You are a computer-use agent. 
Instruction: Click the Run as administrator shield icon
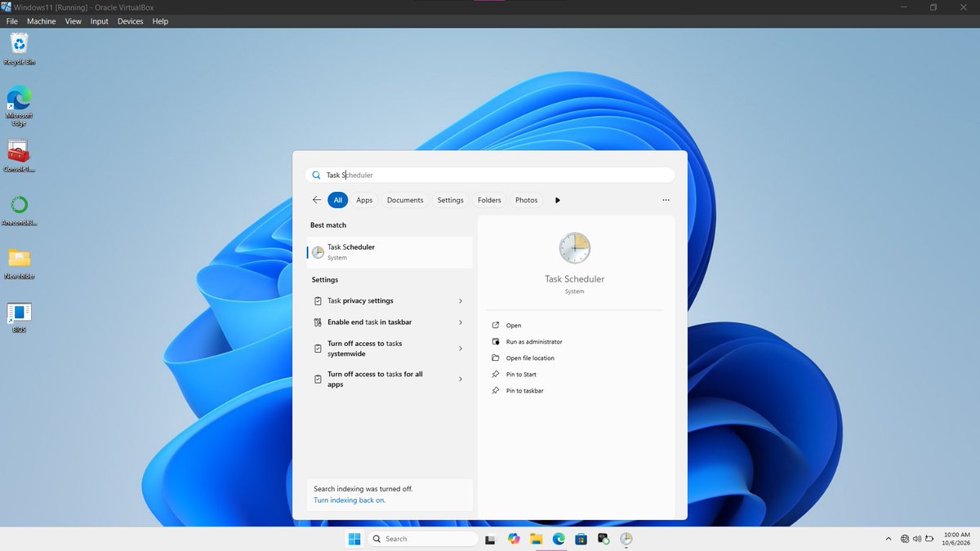(496, 342)
